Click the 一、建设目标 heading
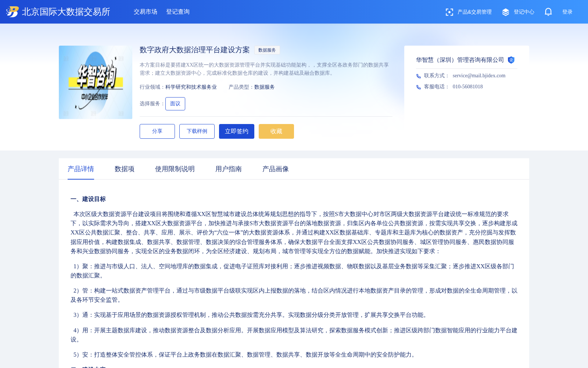This screenshot has width=588, height=368. pyautogui.click(x=88, y=199)
